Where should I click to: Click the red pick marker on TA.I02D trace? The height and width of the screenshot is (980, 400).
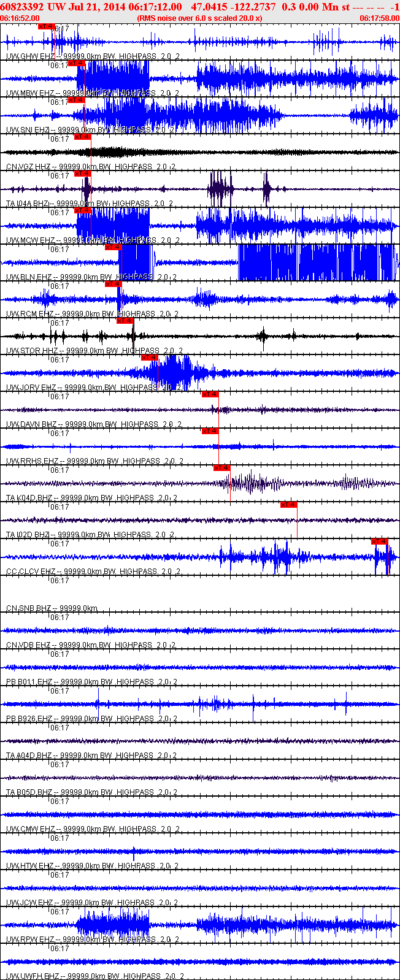[289, 505]
